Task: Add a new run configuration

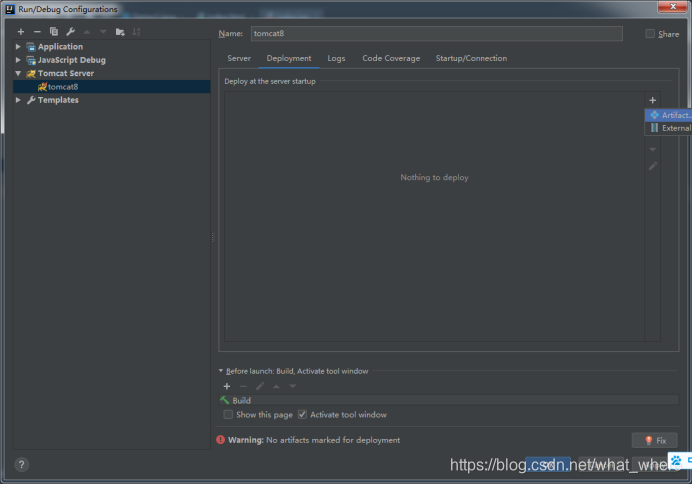Action: click(21, 32)
